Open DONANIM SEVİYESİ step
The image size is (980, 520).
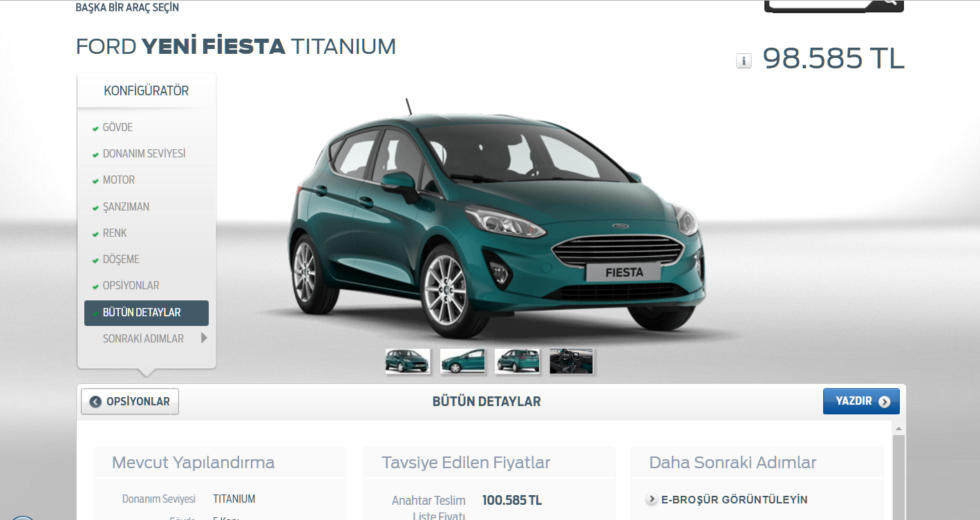coord(144,154)
